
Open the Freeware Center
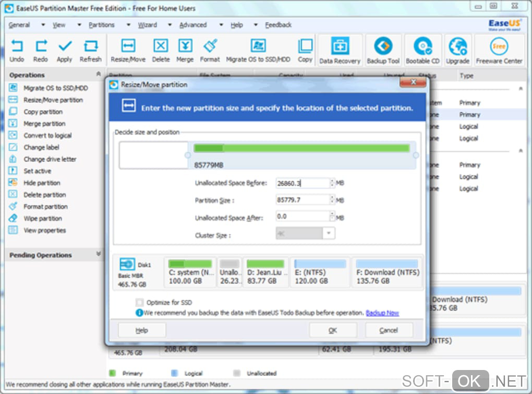tap(499, 51)
